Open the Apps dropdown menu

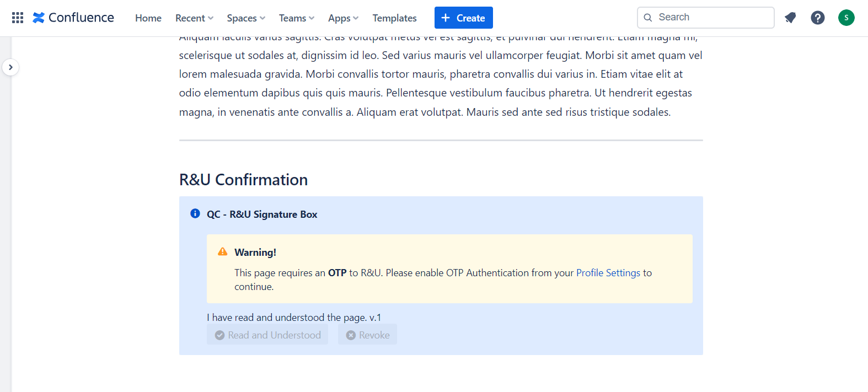(343, 18)
